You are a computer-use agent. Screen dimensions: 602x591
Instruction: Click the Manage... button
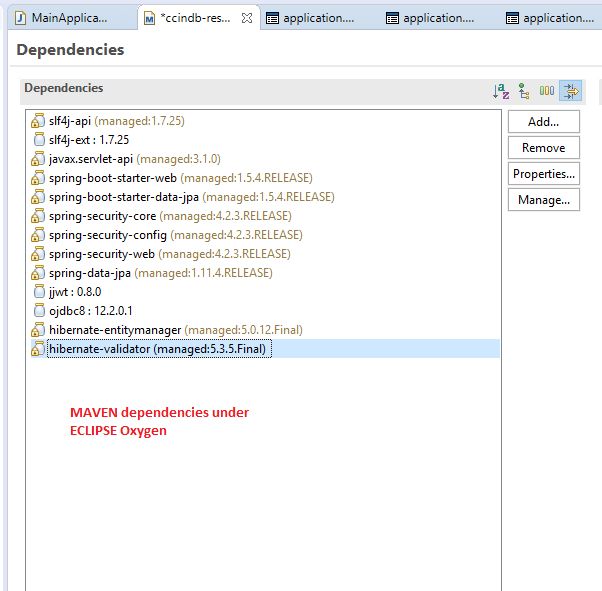pos(544,200)
